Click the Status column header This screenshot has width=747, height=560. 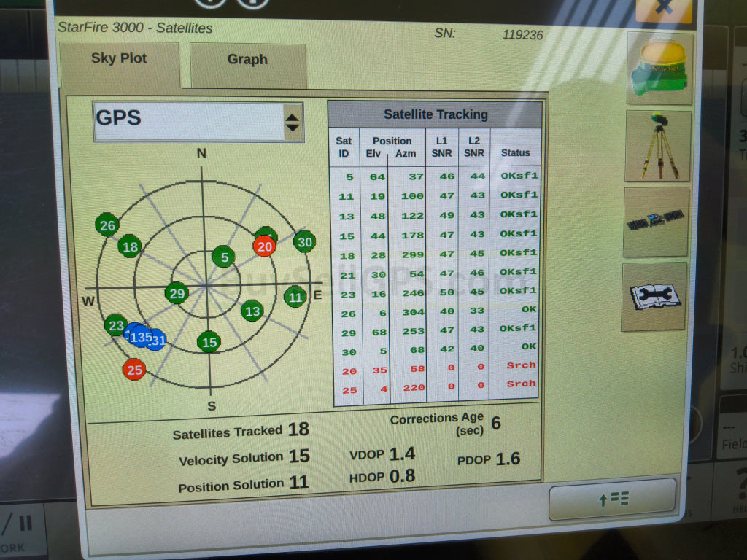click(516, 153)
